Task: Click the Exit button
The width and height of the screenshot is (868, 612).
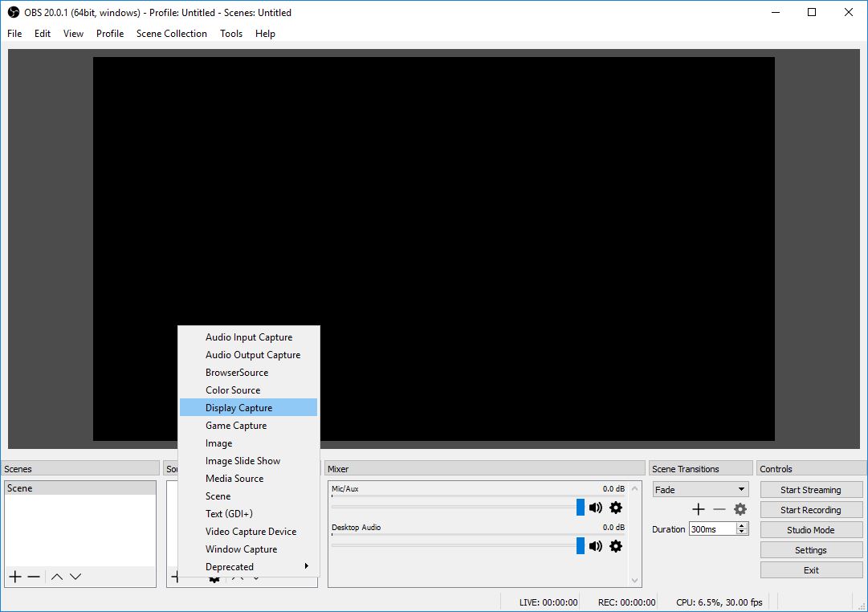Action: (x=811, y=570)
